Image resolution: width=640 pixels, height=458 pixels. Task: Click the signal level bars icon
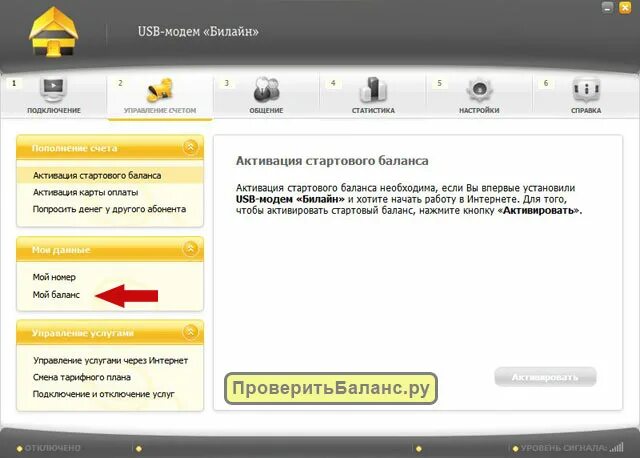pos(617,448)
